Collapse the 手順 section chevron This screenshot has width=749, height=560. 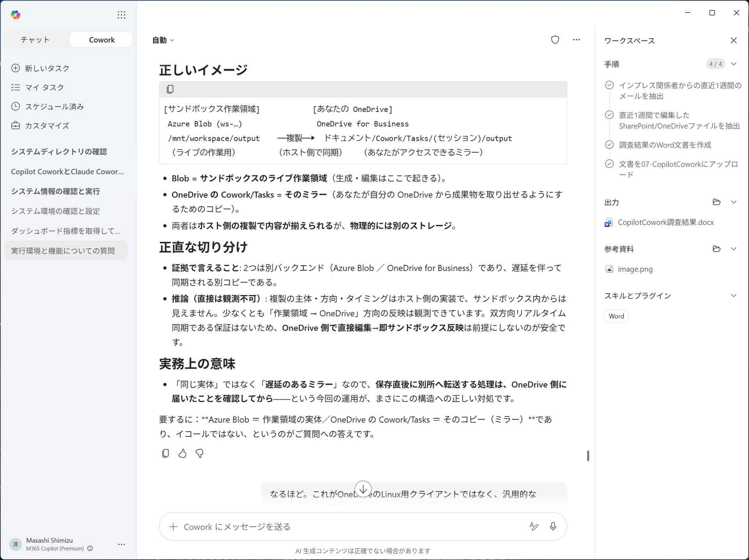tap(733, 64)
